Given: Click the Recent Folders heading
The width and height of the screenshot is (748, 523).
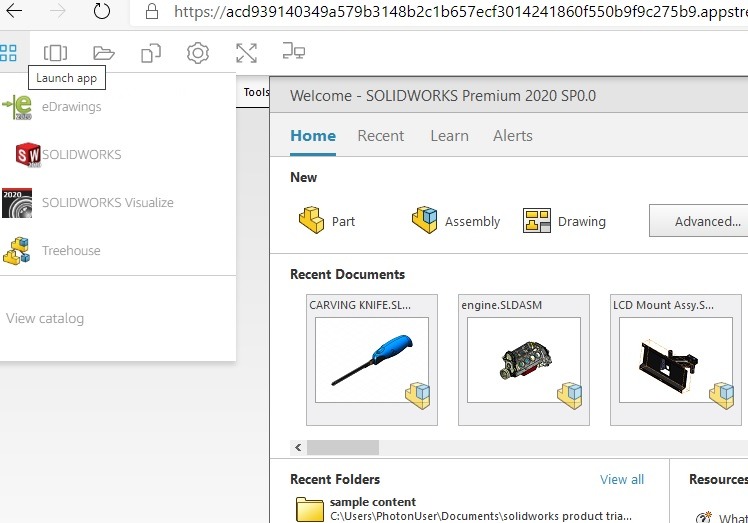Looking at the screenshot, I should coord(335,479).
